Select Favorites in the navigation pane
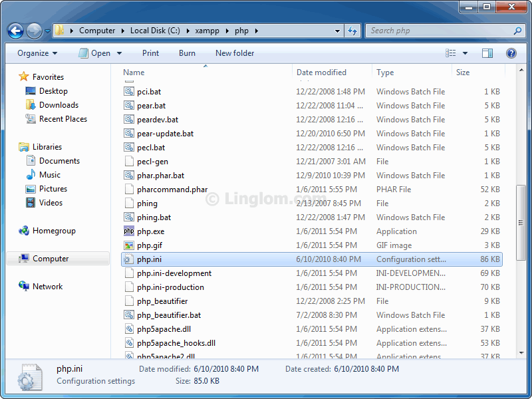The width and height of the screenshot is (532, 399). [x=41, y=77]
